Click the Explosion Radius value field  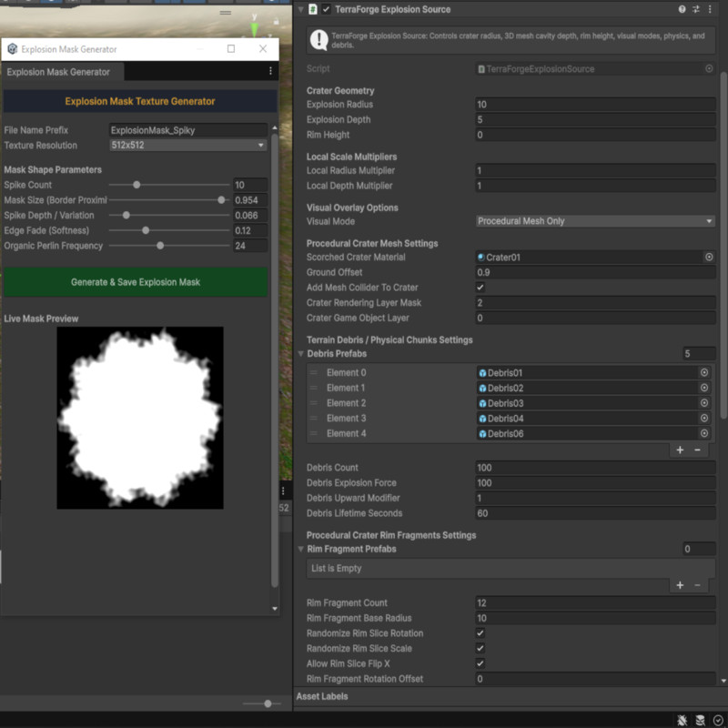click(x=595, y=105)
